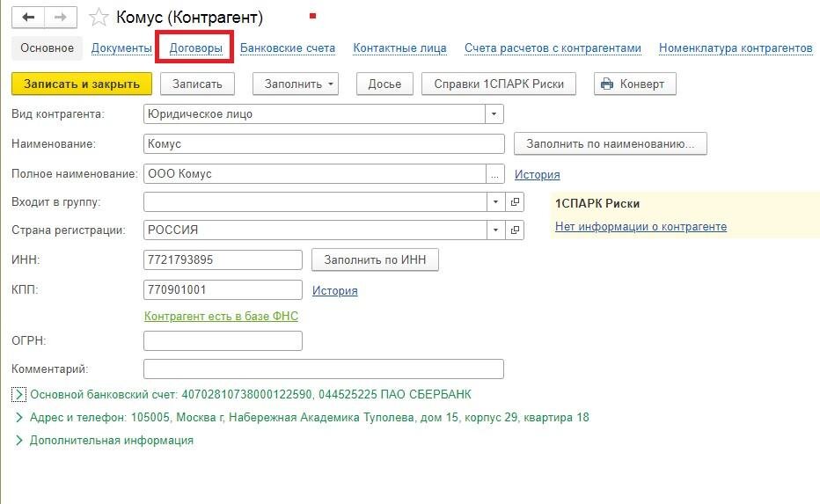Open Контрагент есть в базе ФНС link
Screen dimensions: 820x504
tap(221, 317)
